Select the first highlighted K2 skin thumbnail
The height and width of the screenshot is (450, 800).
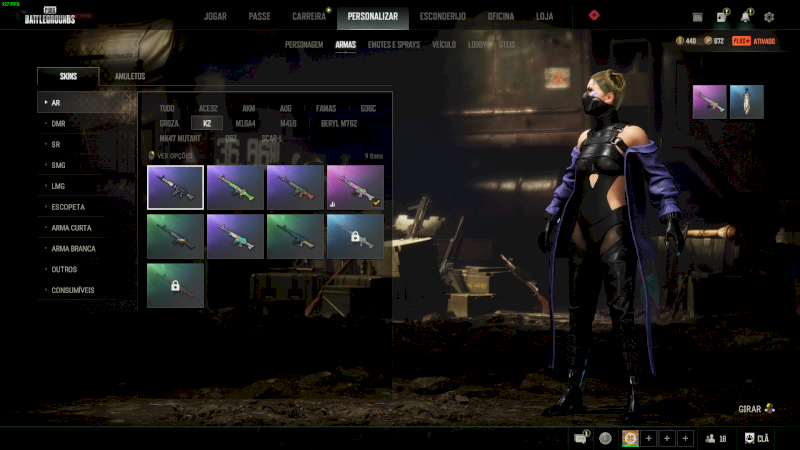coord(176,187)
